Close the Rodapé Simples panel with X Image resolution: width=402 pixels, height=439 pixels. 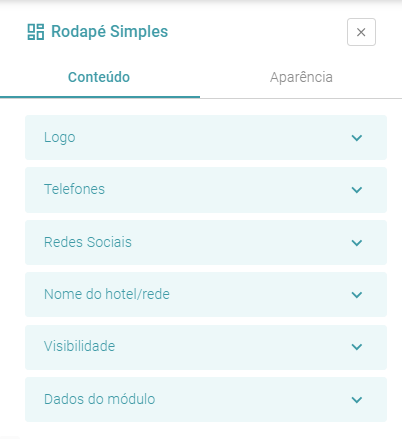361,32
